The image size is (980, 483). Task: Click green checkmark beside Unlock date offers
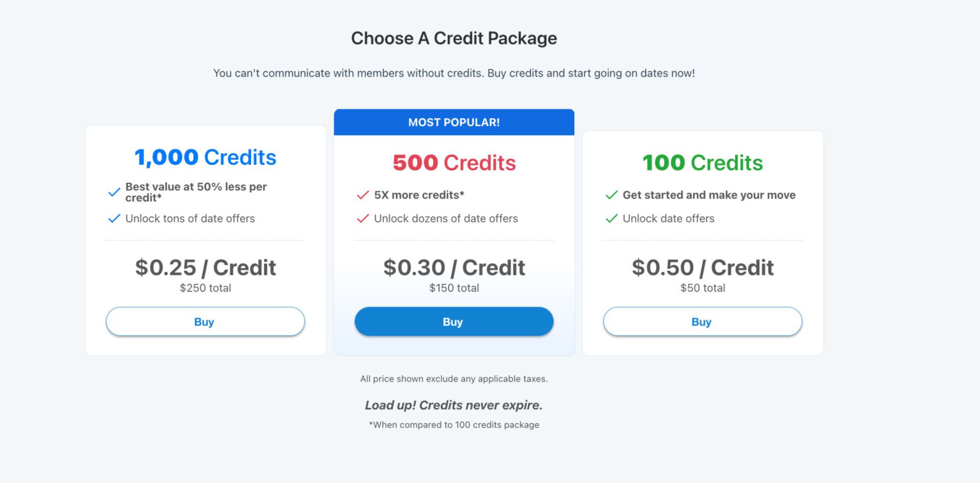point(611,219)
